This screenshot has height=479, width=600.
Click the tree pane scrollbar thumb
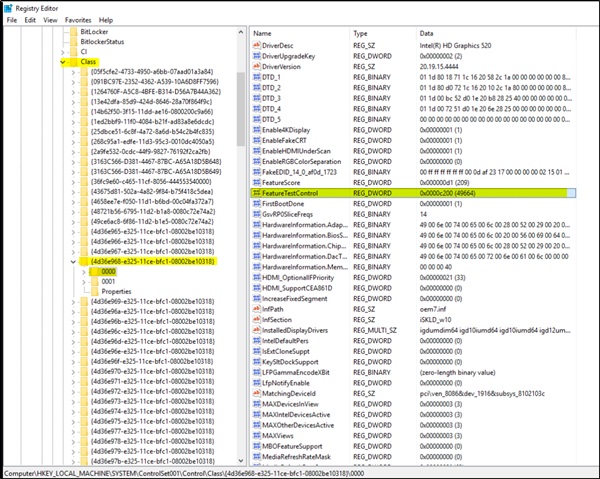coord(241,109)
